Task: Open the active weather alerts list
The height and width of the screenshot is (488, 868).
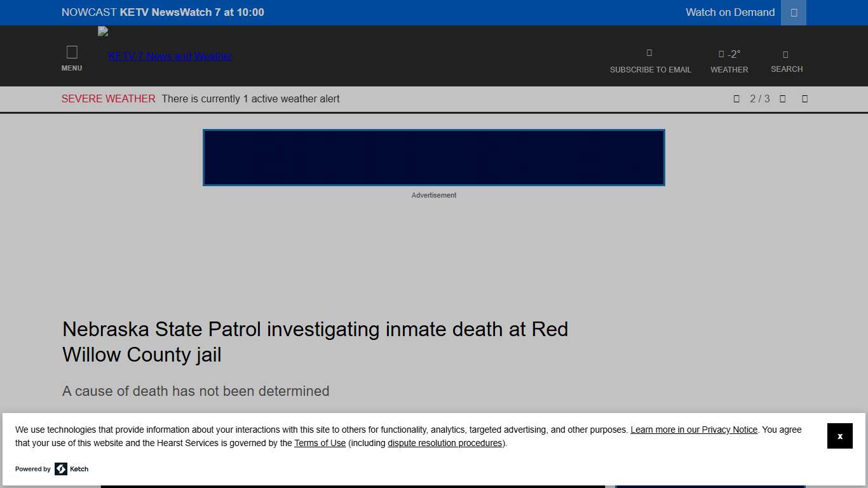Action: click(x=250, y=98)
